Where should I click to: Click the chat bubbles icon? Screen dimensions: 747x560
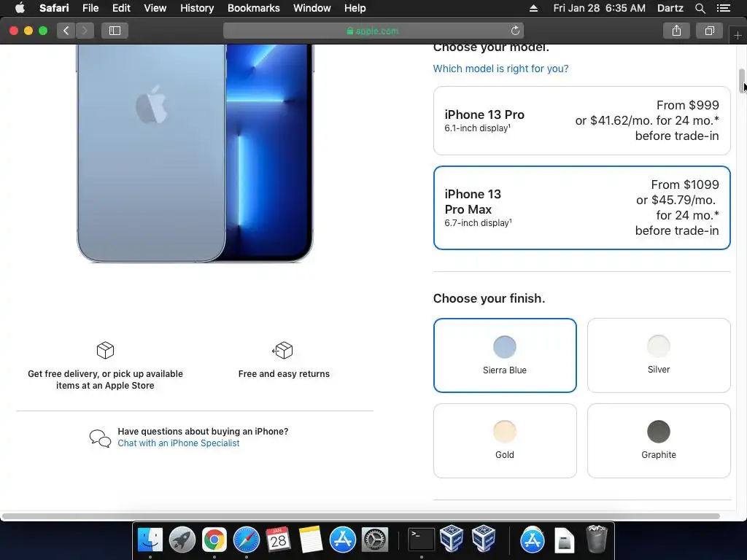point(100,438)
